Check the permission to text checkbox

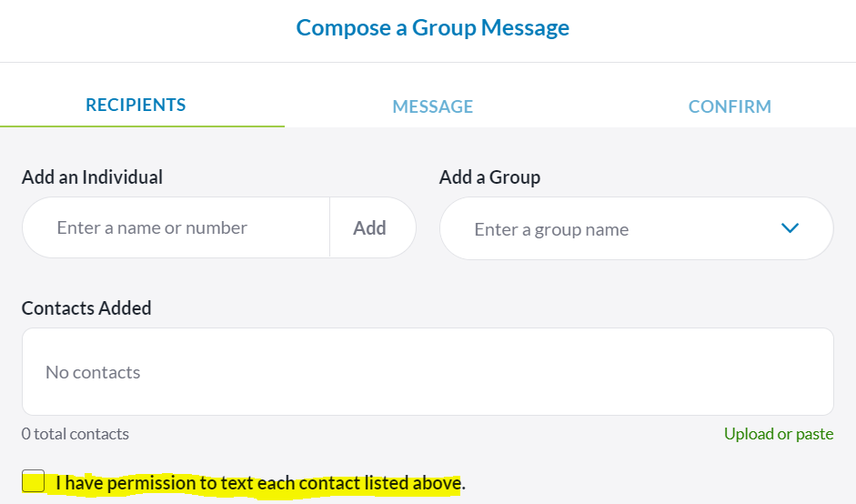[x=34, y=481]
